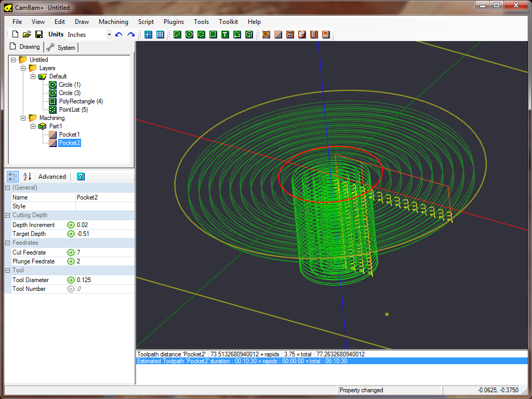Select the Circle draw tool icon
The width and height of the screenshot is (532, 399).
pyautogui.click(x=189, y=35)
